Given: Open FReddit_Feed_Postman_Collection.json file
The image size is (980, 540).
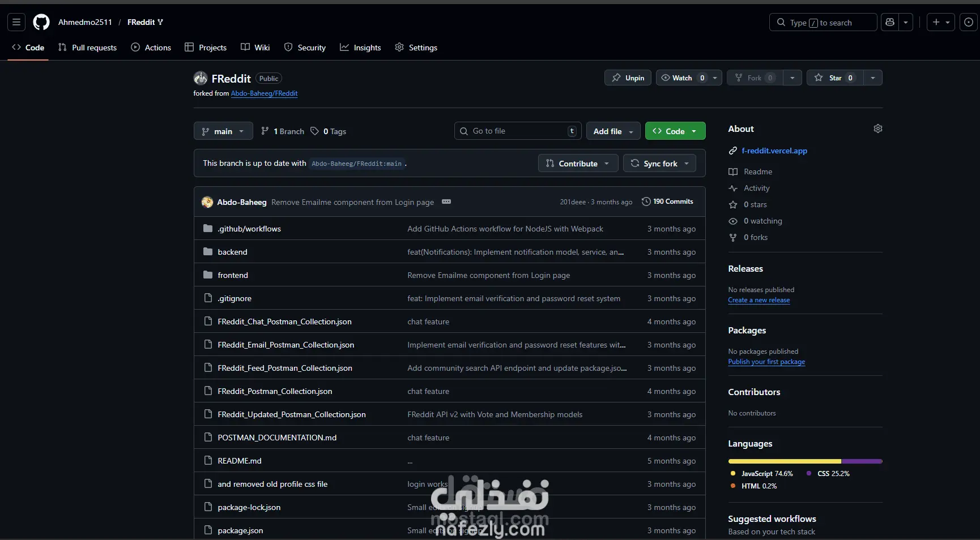Looking at the screenshot, I should (285, 368).
